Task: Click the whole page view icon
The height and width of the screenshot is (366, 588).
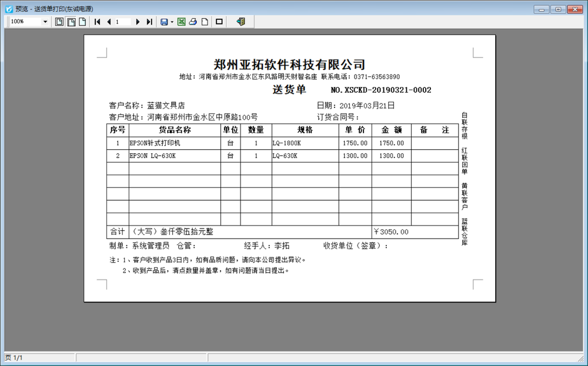Action: click(x=59, y=22)
